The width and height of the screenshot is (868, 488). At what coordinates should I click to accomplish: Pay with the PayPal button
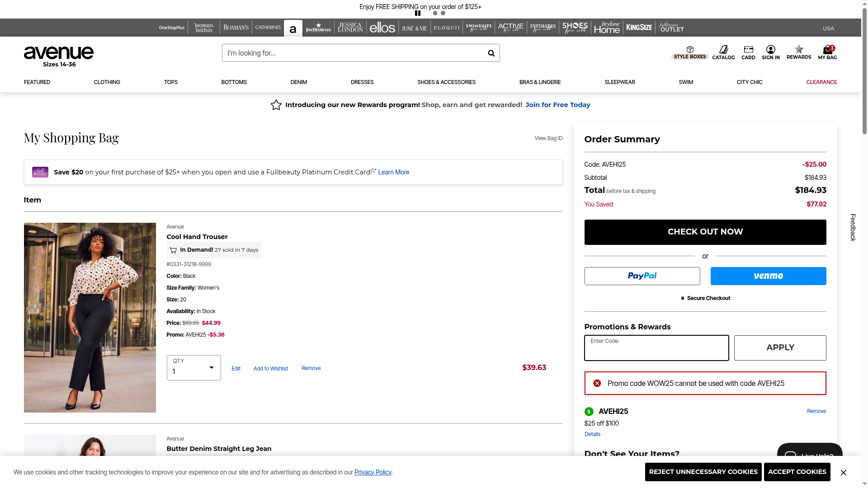(x=642, y=276)
